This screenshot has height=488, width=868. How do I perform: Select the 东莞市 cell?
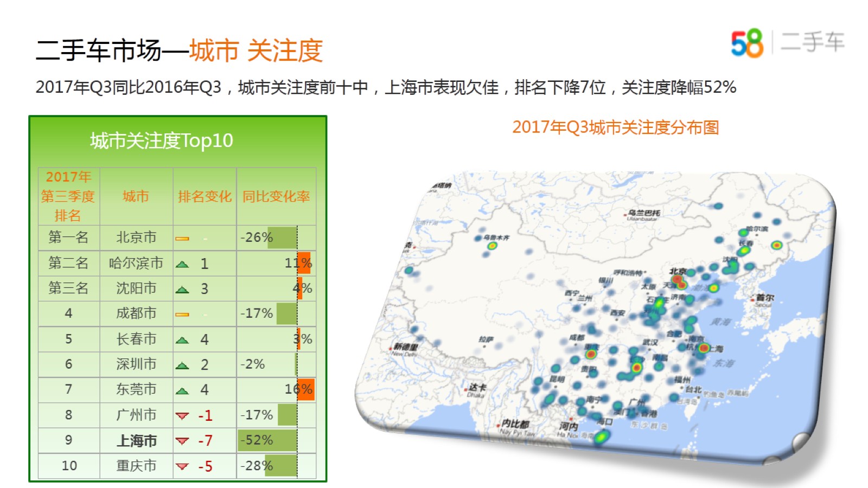pyautogui.click(x=136, y=389)
